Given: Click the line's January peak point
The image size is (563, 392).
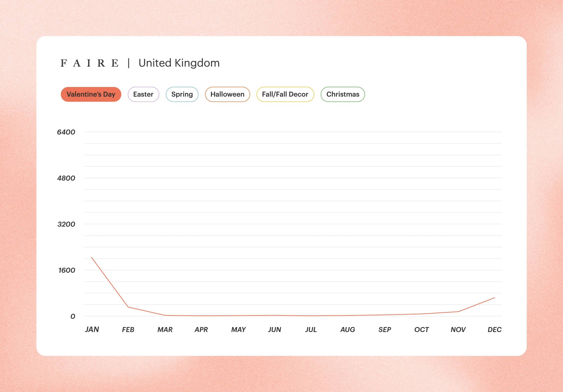Looking at the screenshot, I should click(92, 258).
